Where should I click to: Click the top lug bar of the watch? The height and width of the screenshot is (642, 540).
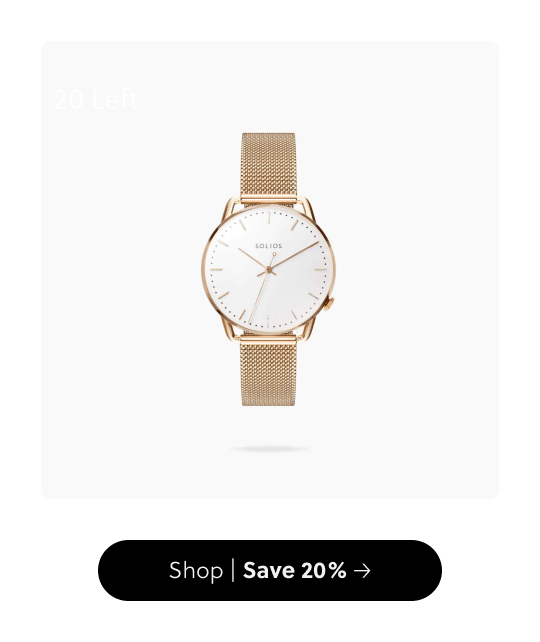coord(269,200)
